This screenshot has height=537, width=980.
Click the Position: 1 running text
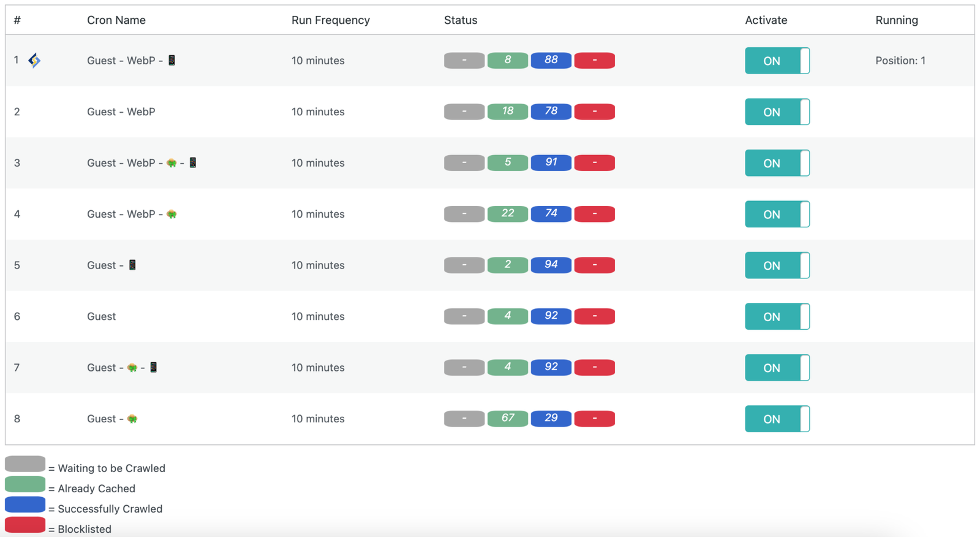(900, 61)
